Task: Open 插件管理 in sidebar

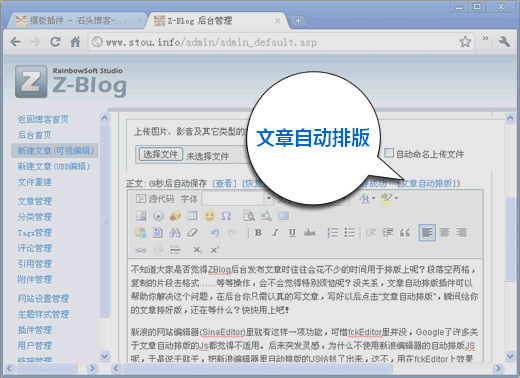Action: [x=35, y=330]
